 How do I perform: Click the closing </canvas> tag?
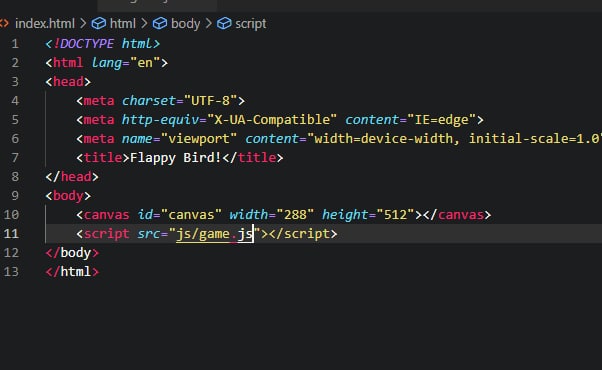tap(457, 215)
